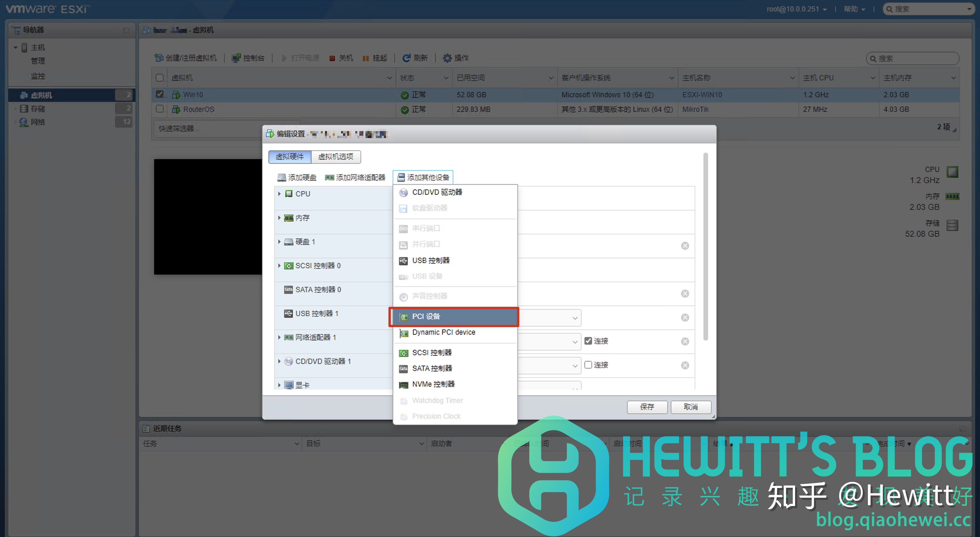Click the Shut down red square icon

point(332,58)
